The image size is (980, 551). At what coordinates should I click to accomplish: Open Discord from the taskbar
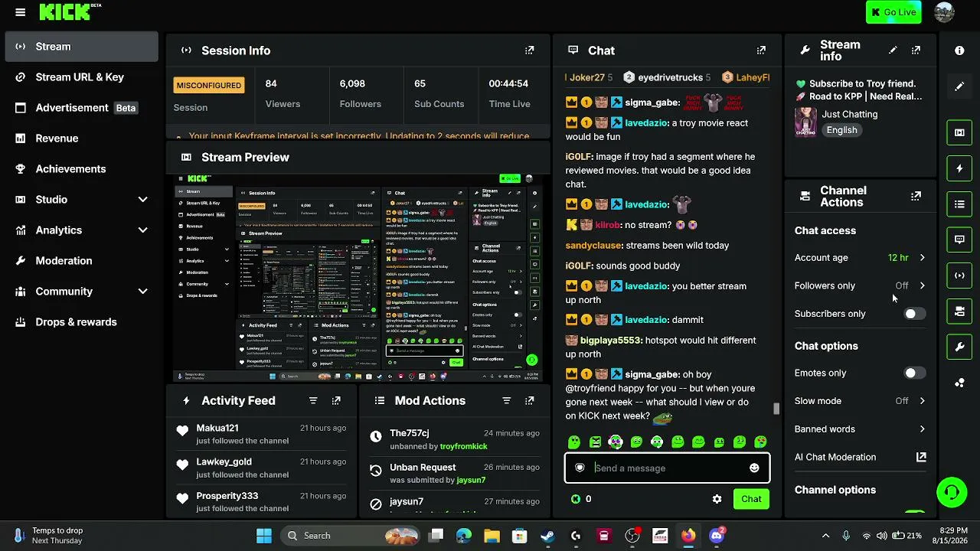717,536
